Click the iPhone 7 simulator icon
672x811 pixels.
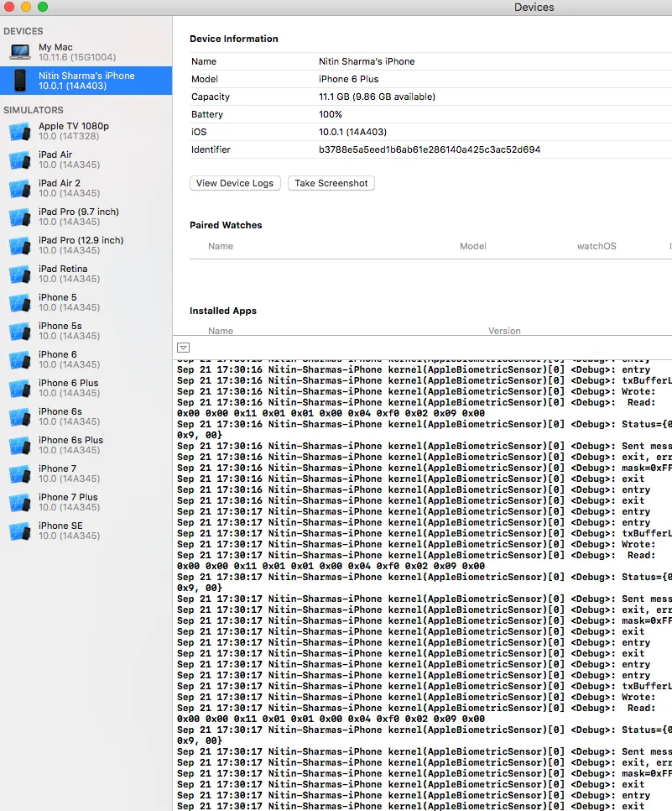tap(20, 474)
